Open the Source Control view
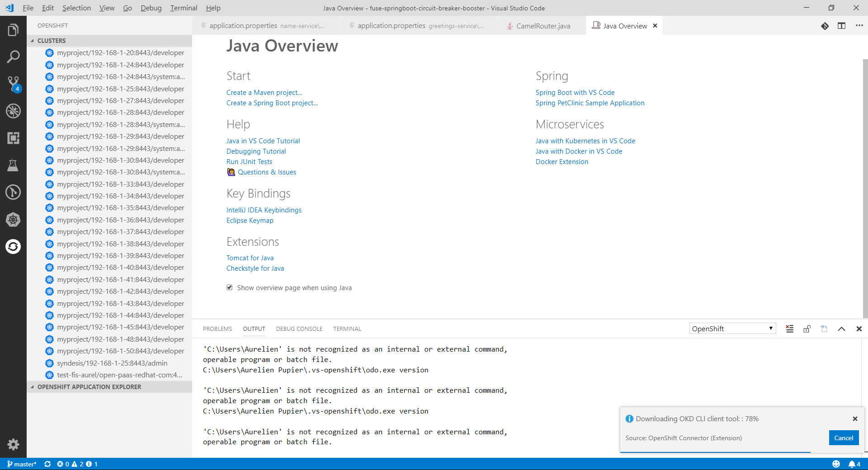The height and width of the screenshot is (470, 868). (13, 84)
